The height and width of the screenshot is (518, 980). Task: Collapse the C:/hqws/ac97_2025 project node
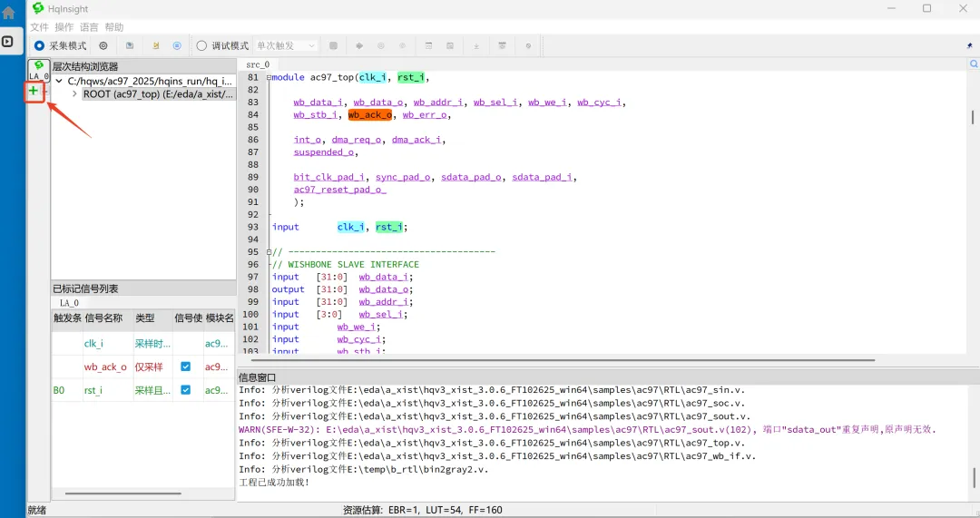click(x=59, y=82)
